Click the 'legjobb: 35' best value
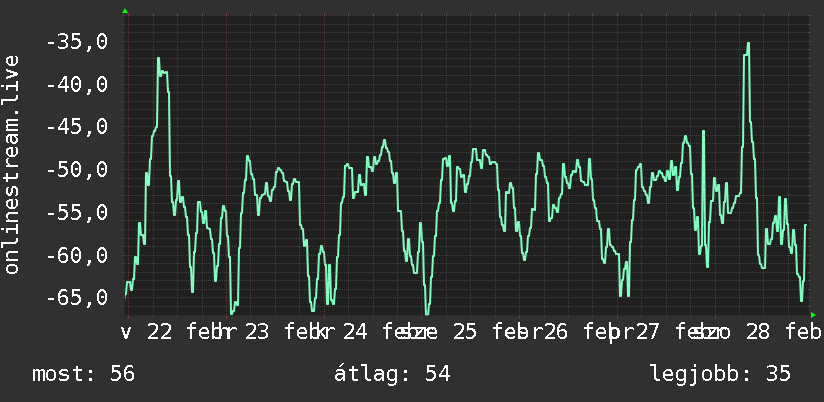Image resolution: width=824 pixels, height=402 pixels. (x=720, y=374)
